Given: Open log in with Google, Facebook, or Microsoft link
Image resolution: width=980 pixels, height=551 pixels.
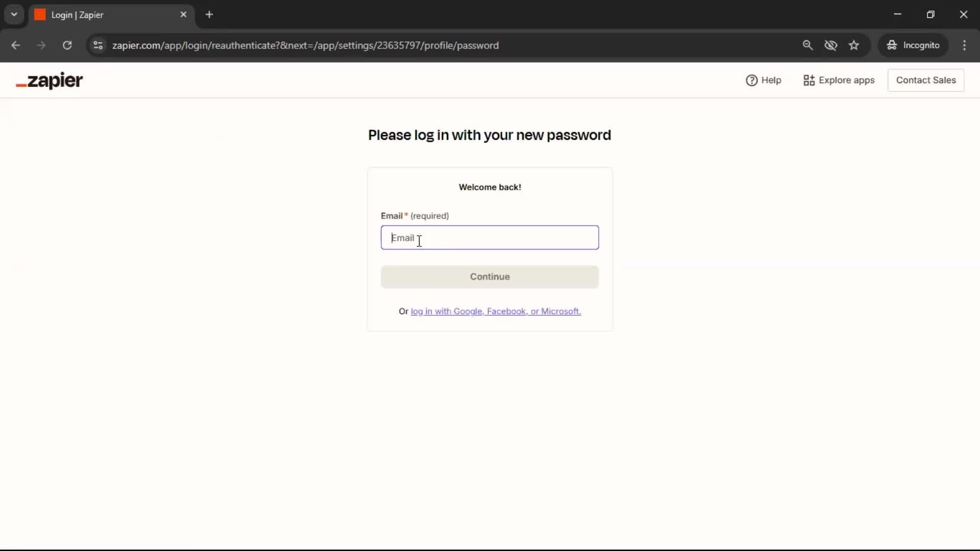Looking at the screenshot, I should [496, 311].
